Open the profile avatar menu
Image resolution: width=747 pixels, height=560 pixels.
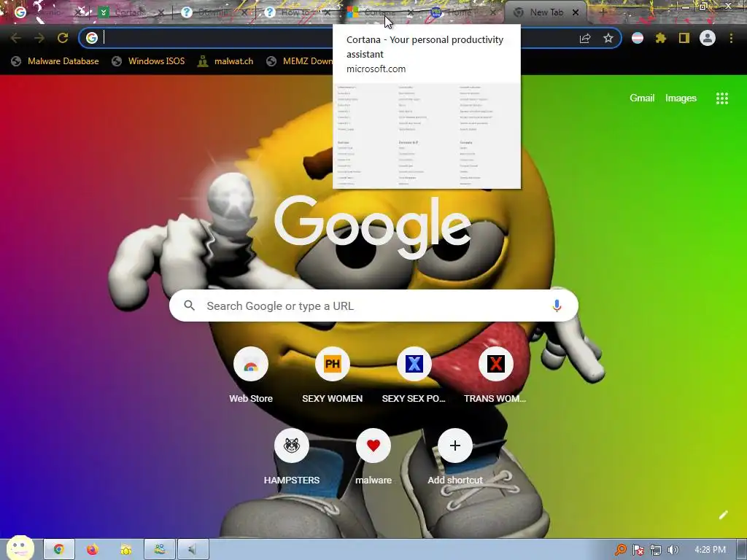tap(708, 38)
